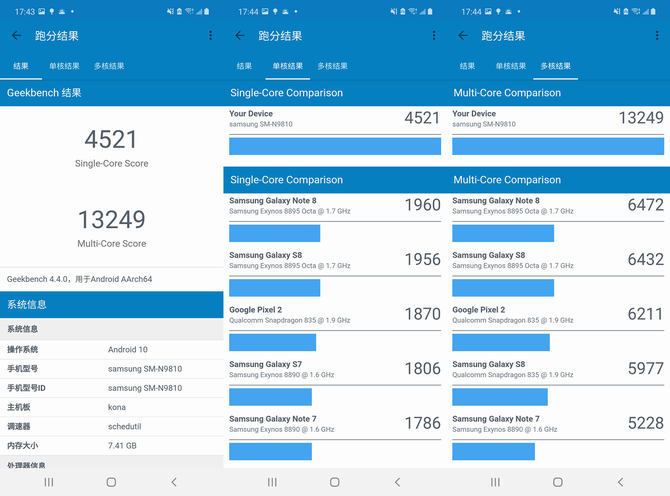The width and height of the screenshot is (670, 496).
Task: Open three-dot overflow menu on left screen
Action: (210, 35)
